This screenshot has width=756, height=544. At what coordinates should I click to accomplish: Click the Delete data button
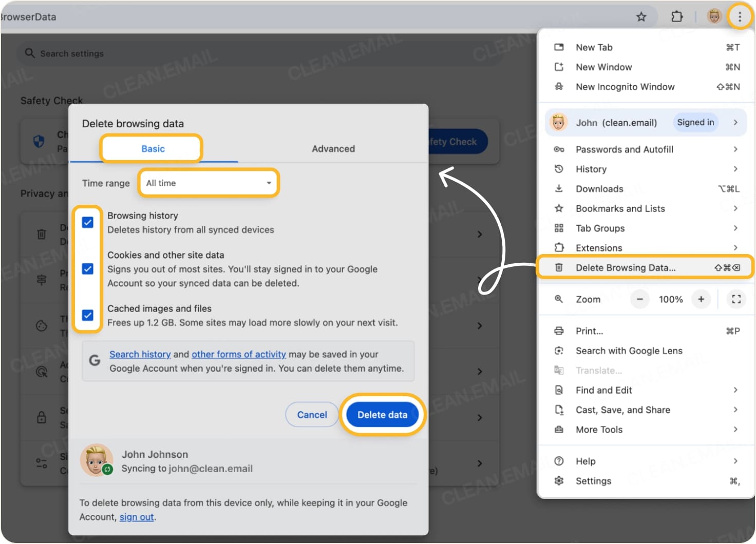pos(382,415)
